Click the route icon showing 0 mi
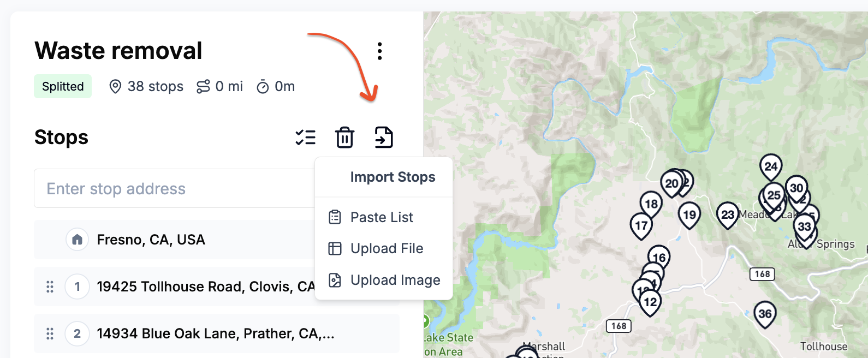Screen dimensions: 868x358 [x=204, y=86]
